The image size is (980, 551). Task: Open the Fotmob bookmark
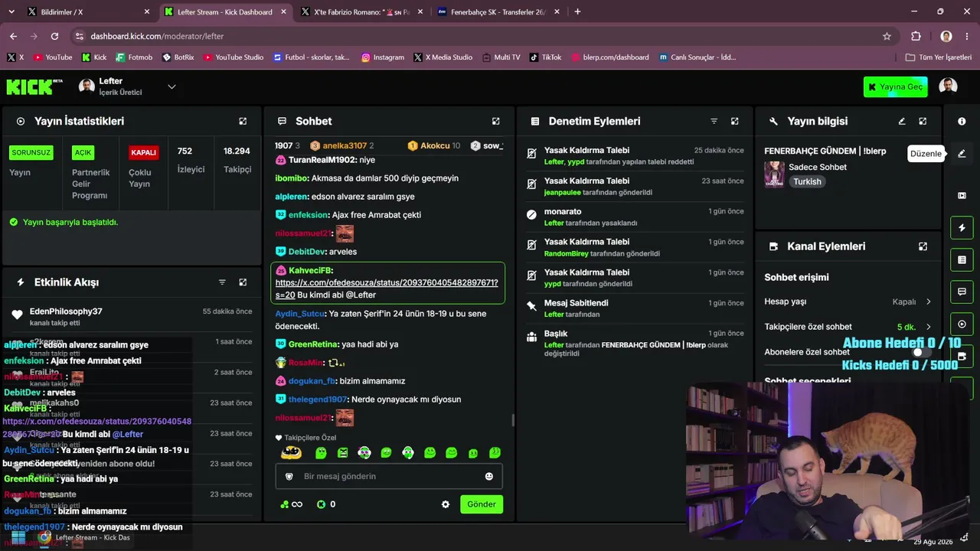[x=134, y=57]
